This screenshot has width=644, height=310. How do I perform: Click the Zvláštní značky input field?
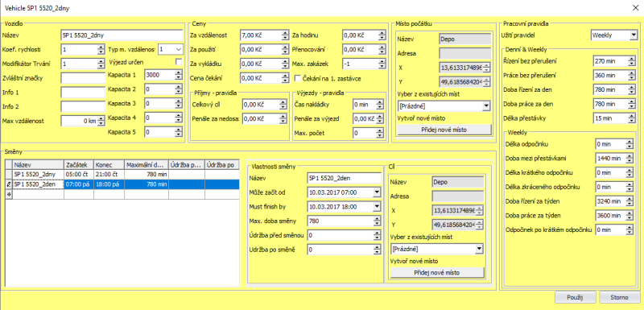pyautogui.click(x=83, y=77)
